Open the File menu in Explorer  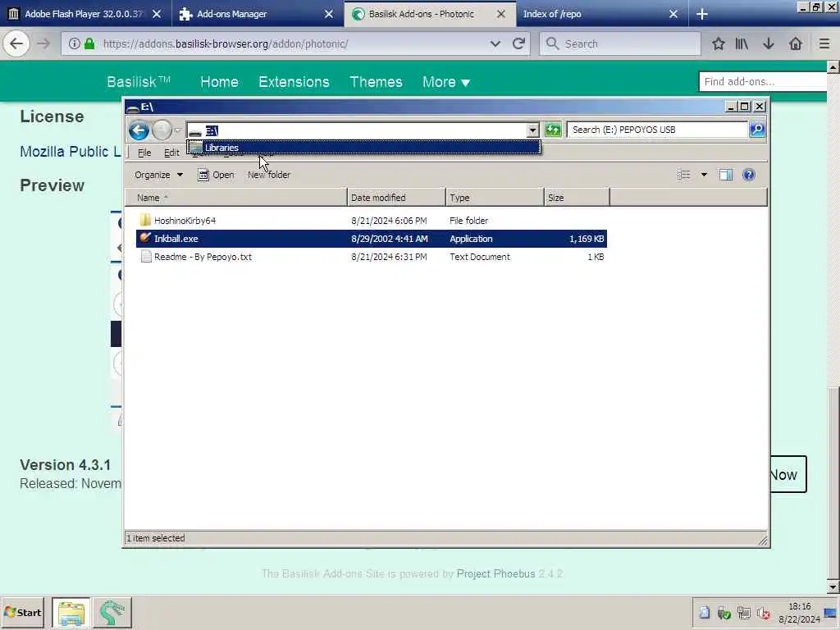144,153
